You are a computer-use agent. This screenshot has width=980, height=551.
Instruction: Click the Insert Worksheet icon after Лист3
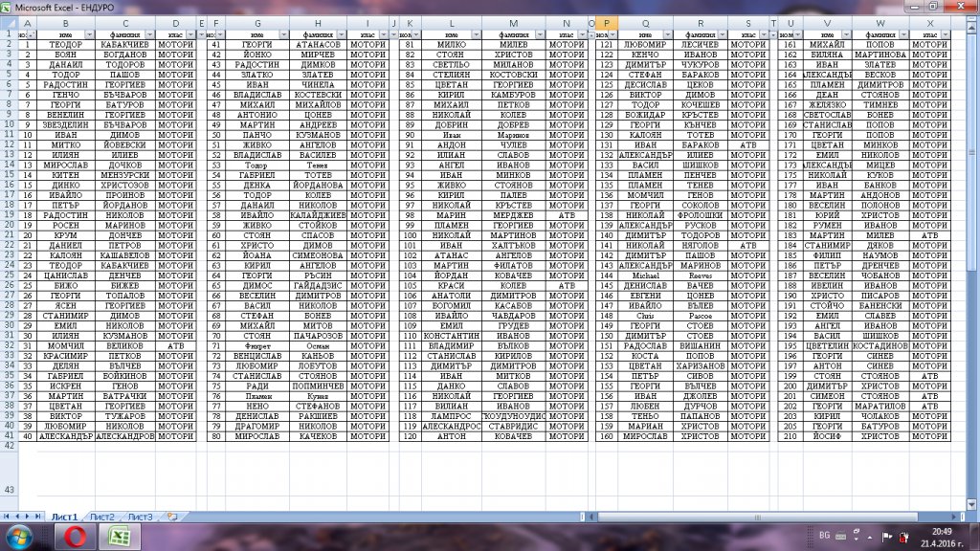point(172,517)
